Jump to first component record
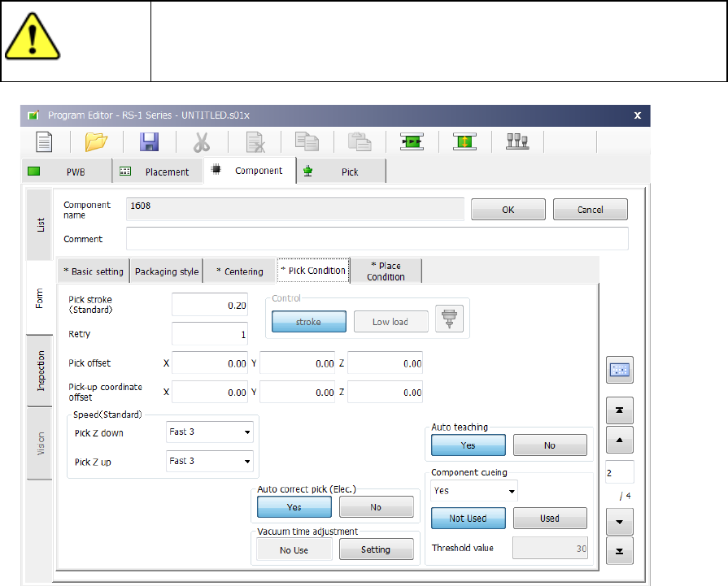The width and height of the screenshot is (728, 586). (x=619, y=410)
